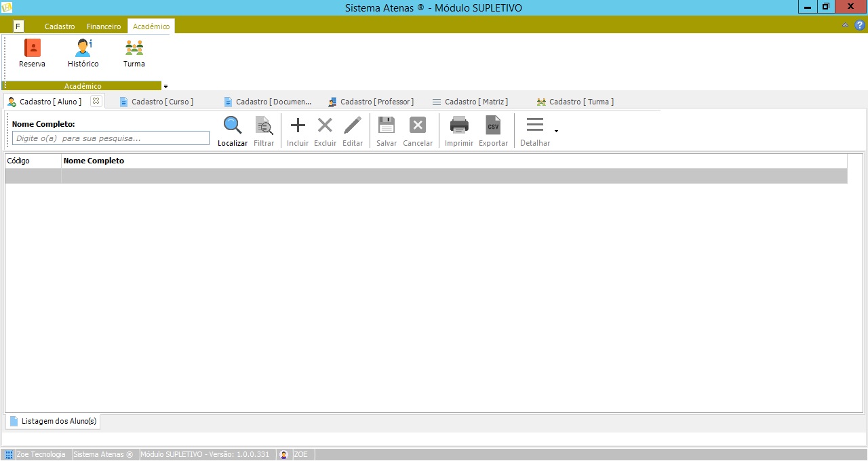Image resolution: width=868 pixels, height=461 pixels.
Task: Click the Acadêmico group expander arrow
Action: tap(166, 86)
